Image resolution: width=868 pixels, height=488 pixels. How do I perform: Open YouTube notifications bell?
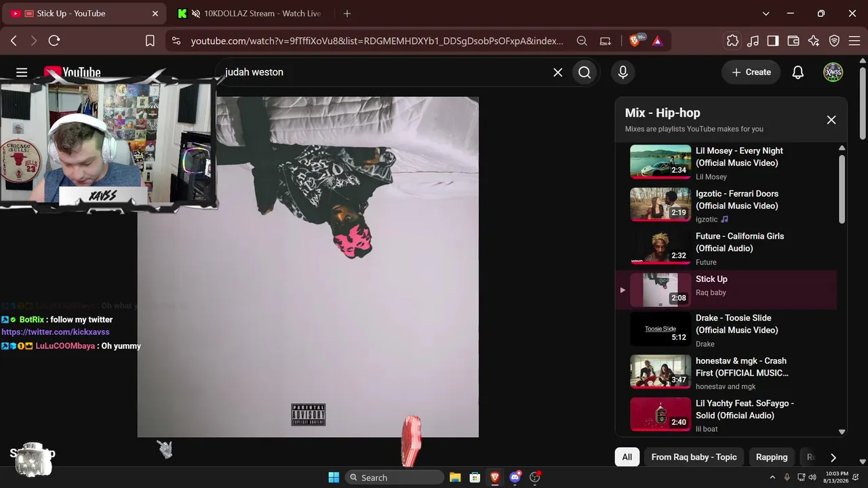tap(798, 72)
